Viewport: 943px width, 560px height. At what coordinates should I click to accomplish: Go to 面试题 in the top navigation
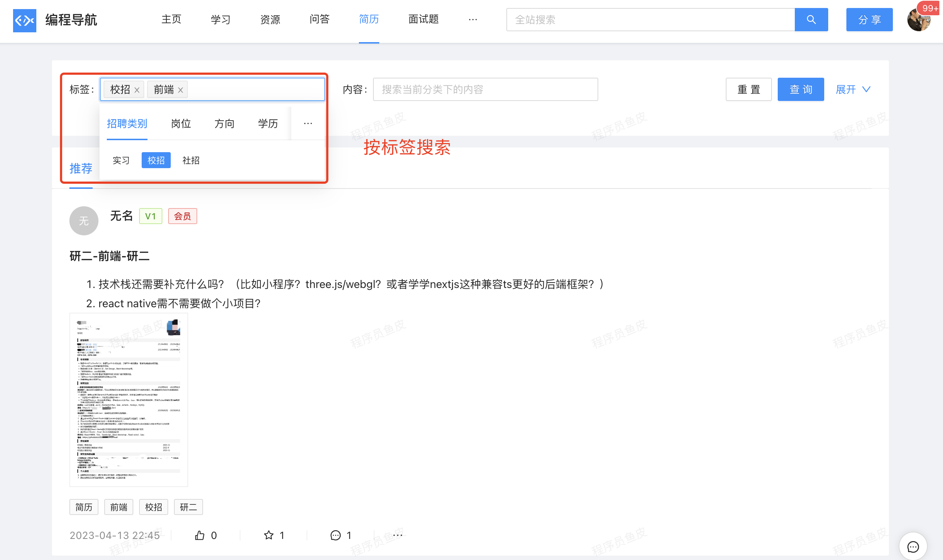tap(424, 20)
